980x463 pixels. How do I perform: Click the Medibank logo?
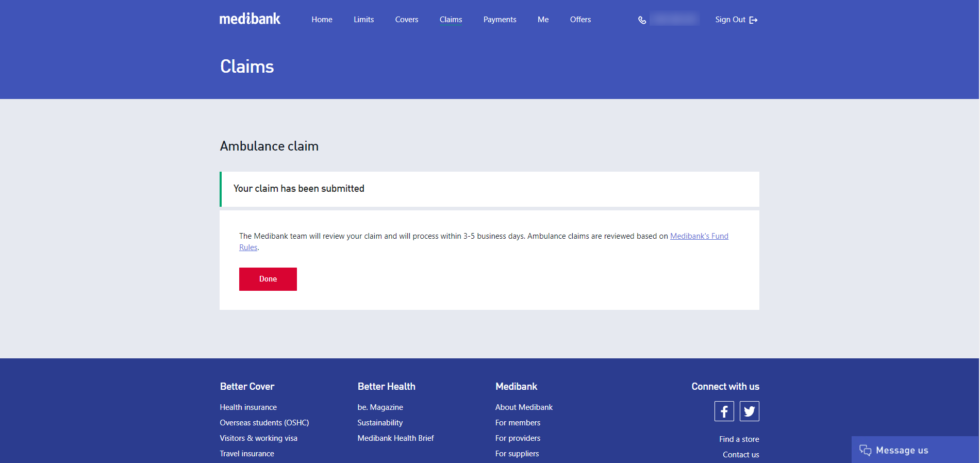pos(250,19)
